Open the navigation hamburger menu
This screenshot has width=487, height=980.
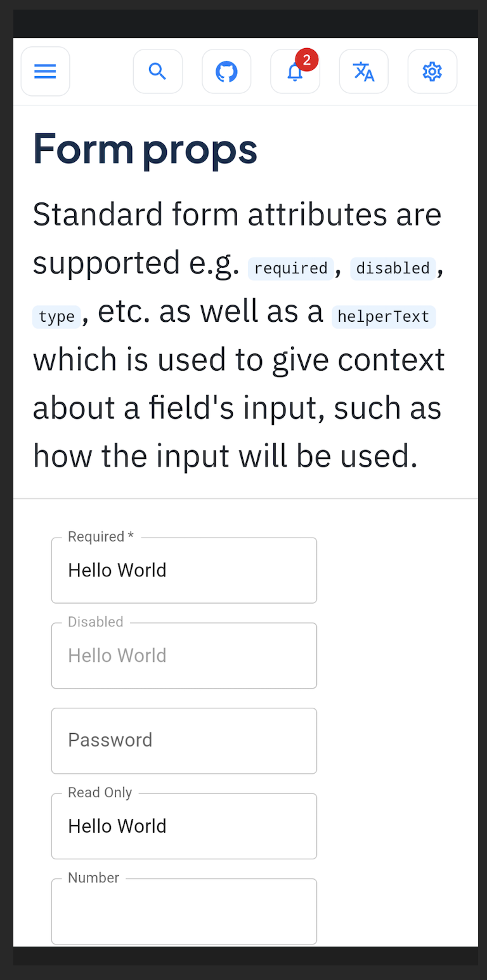(x=45, y=71)
